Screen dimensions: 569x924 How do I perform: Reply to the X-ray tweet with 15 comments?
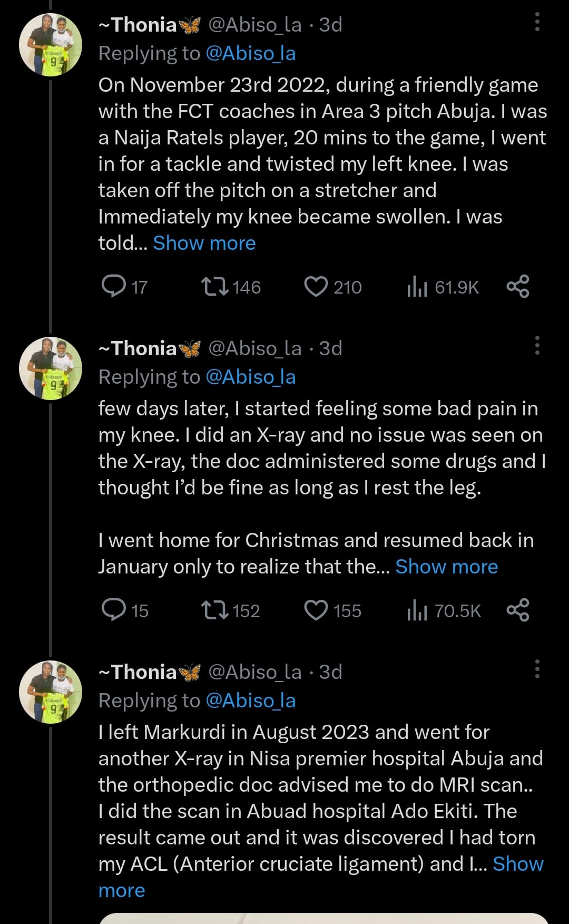[114, 610]
